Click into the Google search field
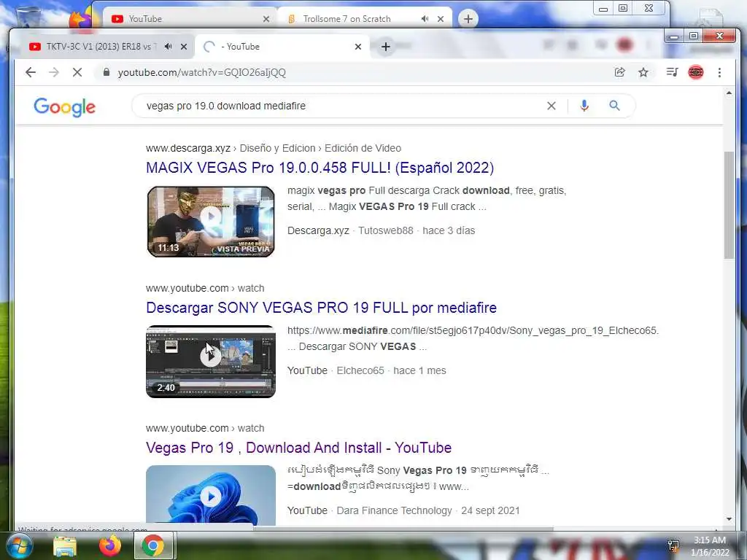The width and height of the screenshot is (747, 560). (343, 106)
